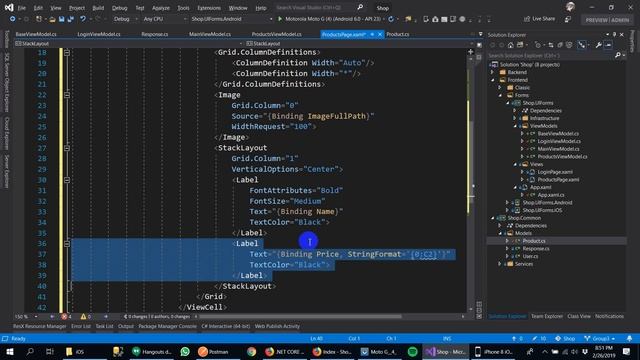The width and height of the screenshot is (640, 360).
Task: Click the Open File folder icon
Action: coord(52,19)
